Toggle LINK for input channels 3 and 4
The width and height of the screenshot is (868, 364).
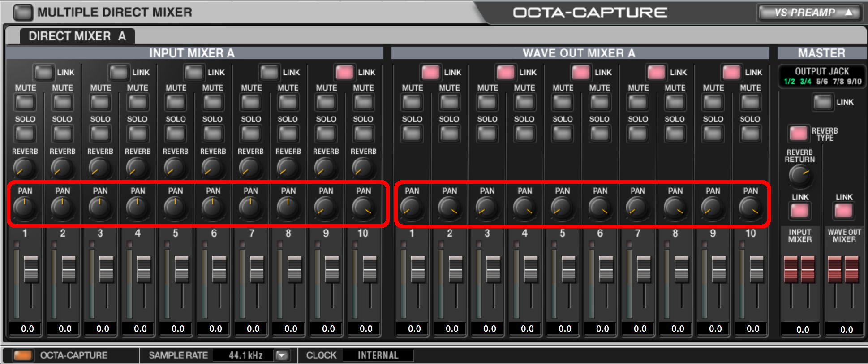[119, 72]
